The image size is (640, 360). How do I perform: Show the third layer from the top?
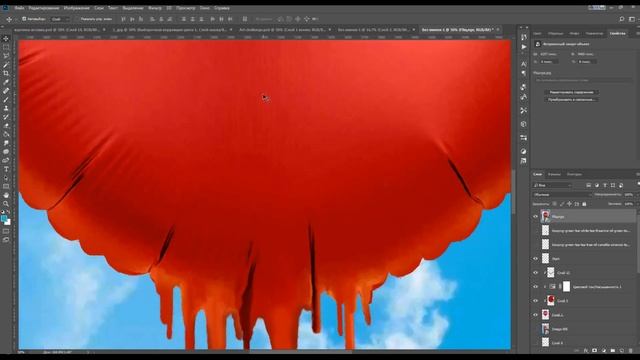point(536,244)
